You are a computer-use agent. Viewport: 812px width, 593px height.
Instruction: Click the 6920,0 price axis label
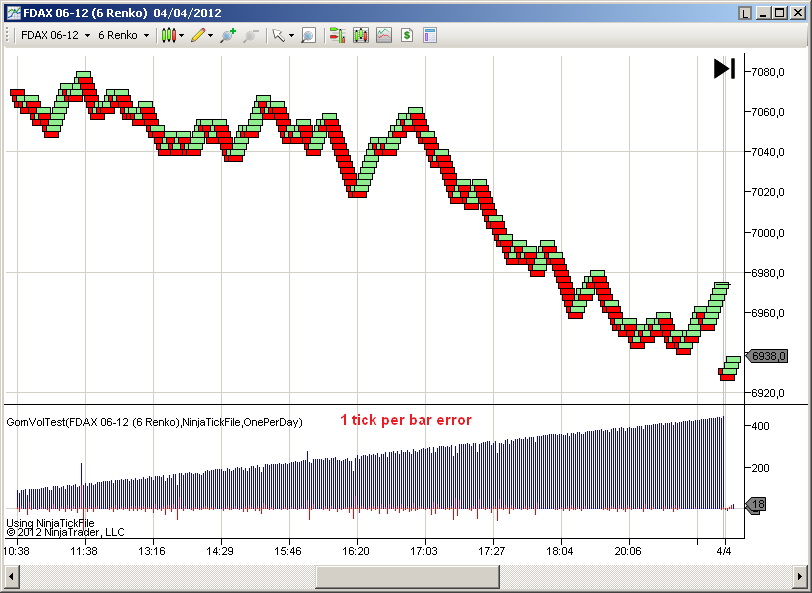click(x=767, y=393)
